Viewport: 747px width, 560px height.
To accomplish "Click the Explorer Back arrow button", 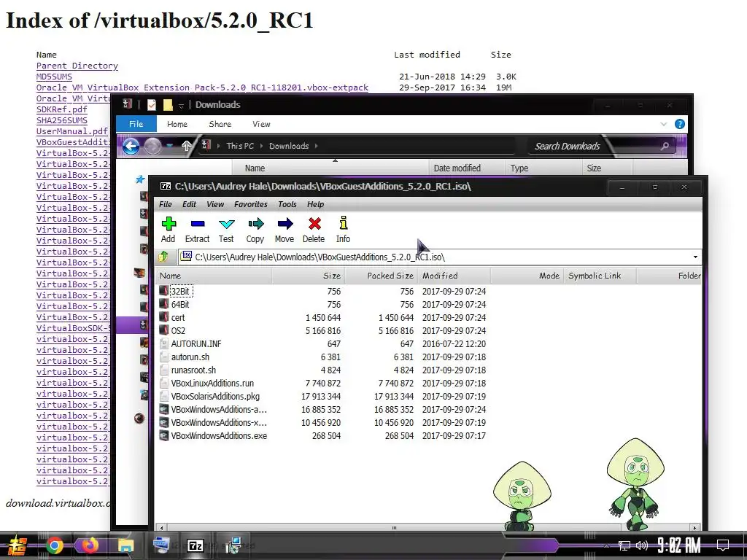I will tap(131, 146).
